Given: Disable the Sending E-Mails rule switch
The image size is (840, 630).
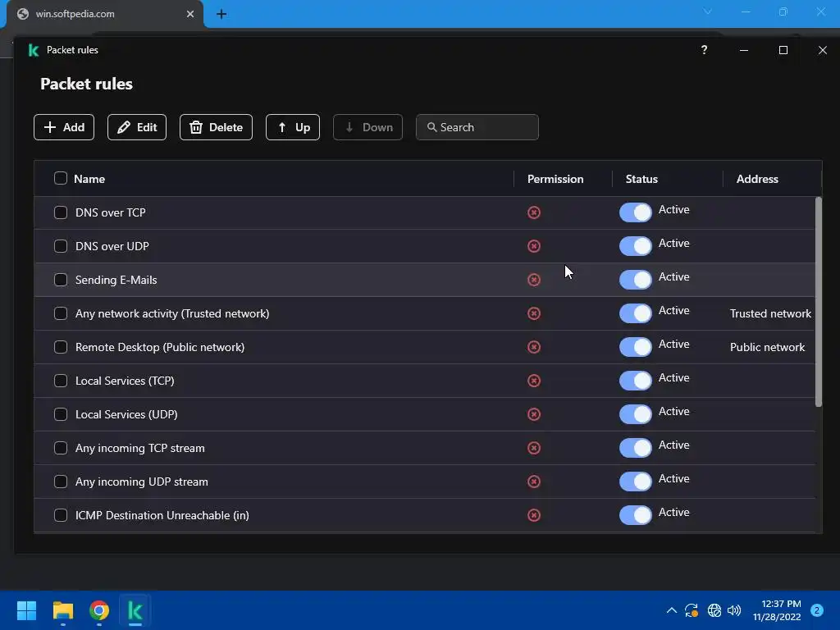Looking at the screenshot, I should pos(636,280).
